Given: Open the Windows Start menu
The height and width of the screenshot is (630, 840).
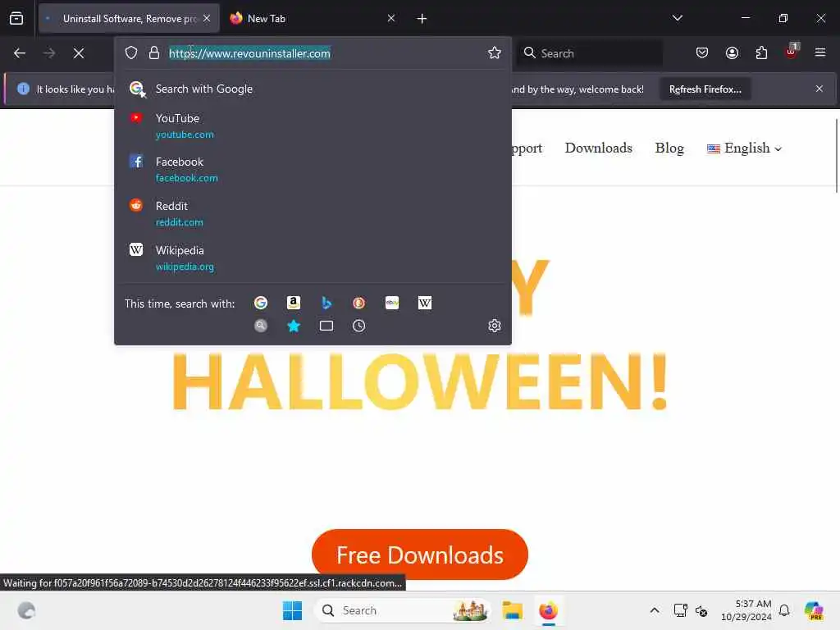Looking at the screenshot, I should [x=292, y=610].
